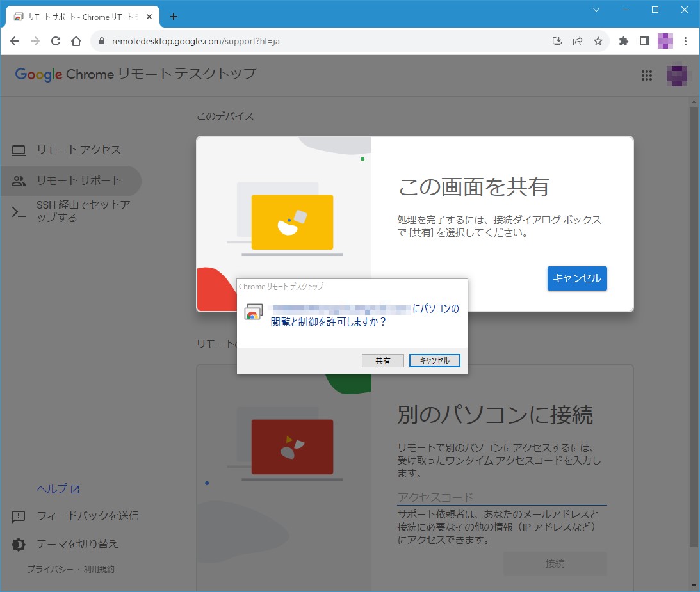Open the Chrome profile avatar in toolbar

pyautogui.click(x=665, y=41)
